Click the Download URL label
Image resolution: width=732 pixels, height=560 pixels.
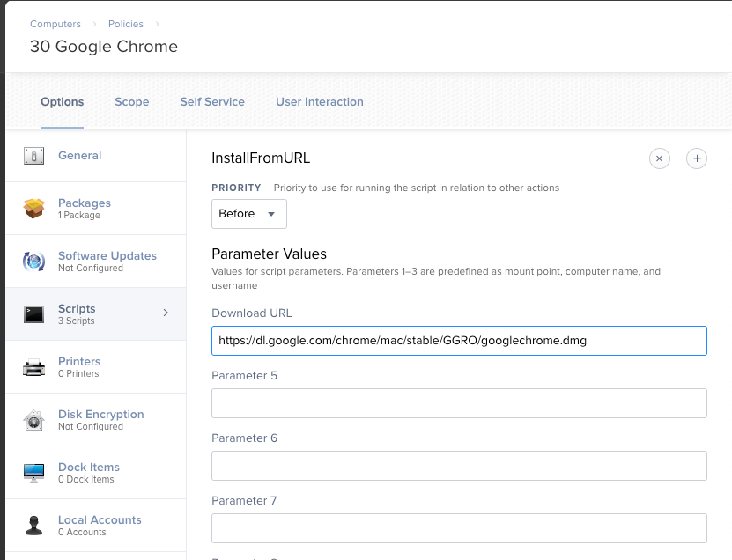pos(252,313)
